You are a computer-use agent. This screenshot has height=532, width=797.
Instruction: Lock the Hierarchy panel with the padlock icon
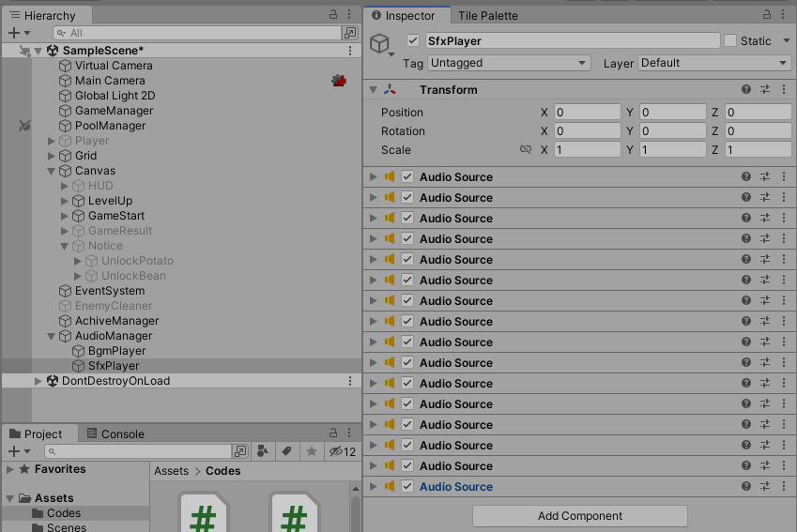pyautogui.click(x=333, y=14)
